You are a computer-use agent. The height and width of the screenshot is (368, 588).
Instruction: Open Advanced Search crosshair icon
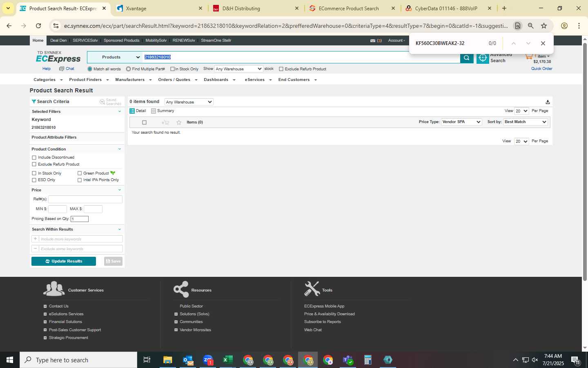[x=483, y=58]
